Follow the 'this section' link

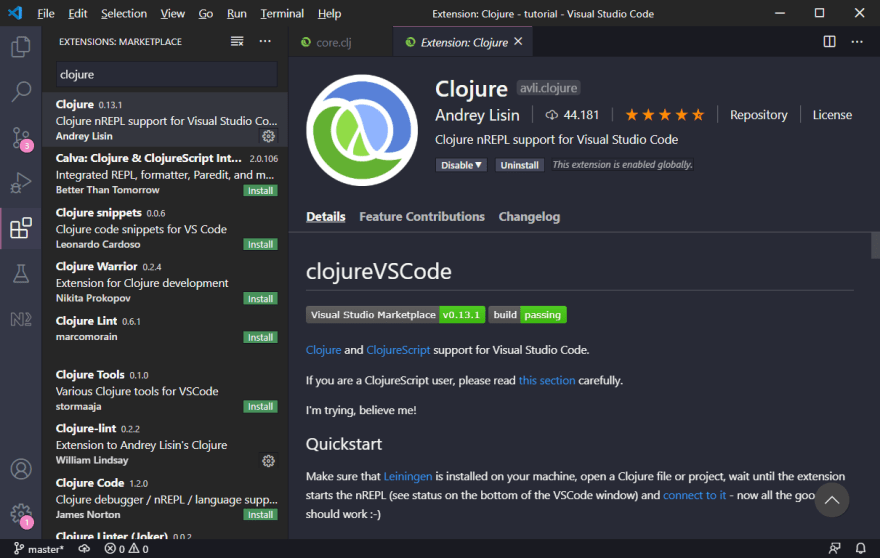pyautogui.click(x=547, y=380)
